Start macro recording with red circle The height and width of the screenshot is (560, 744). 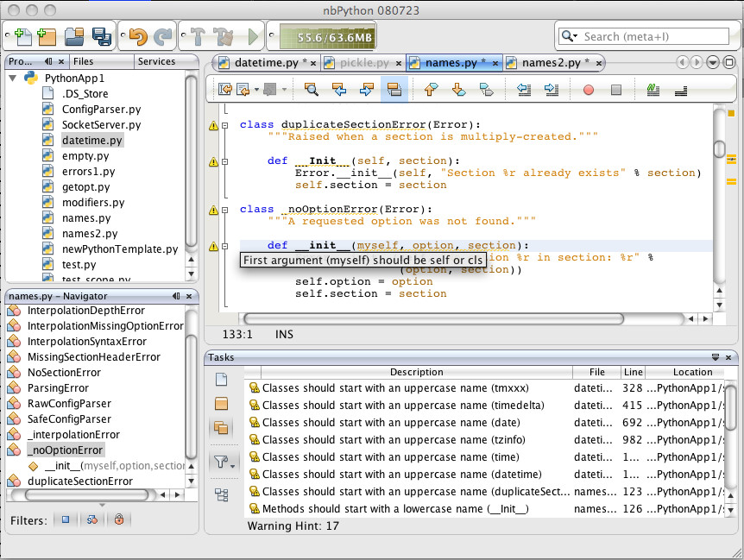589,89
